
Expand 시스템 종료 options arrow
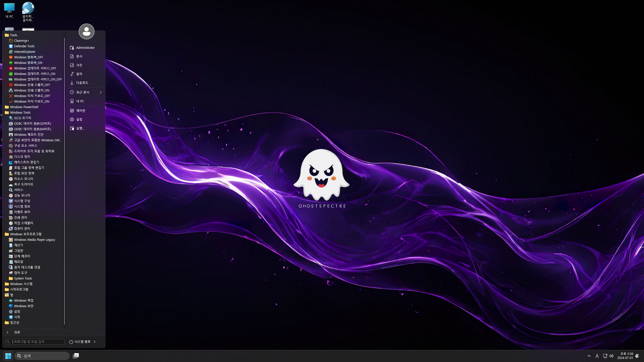95,342
